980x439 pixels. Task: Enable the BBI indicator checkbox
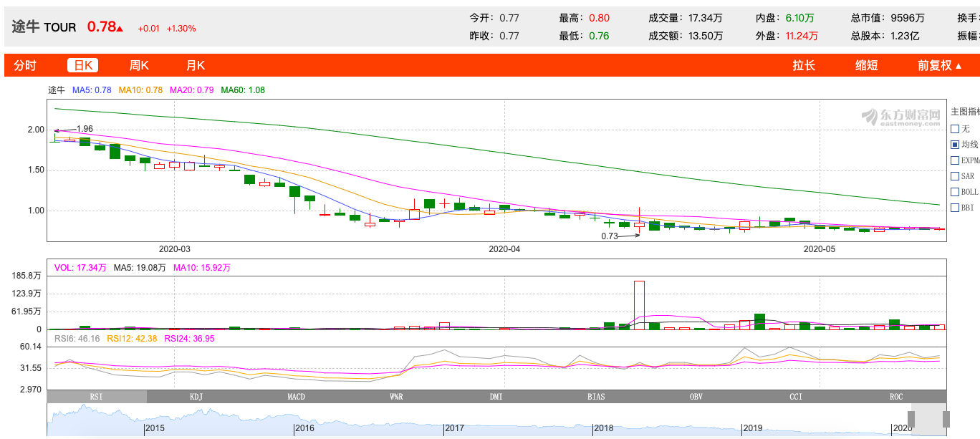click(x=955, y=208)
